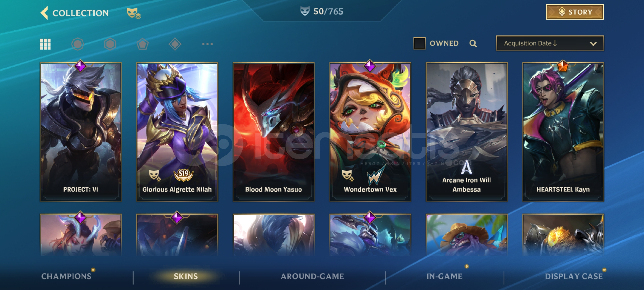Select the all-skins grid view icon

(45, 44)
